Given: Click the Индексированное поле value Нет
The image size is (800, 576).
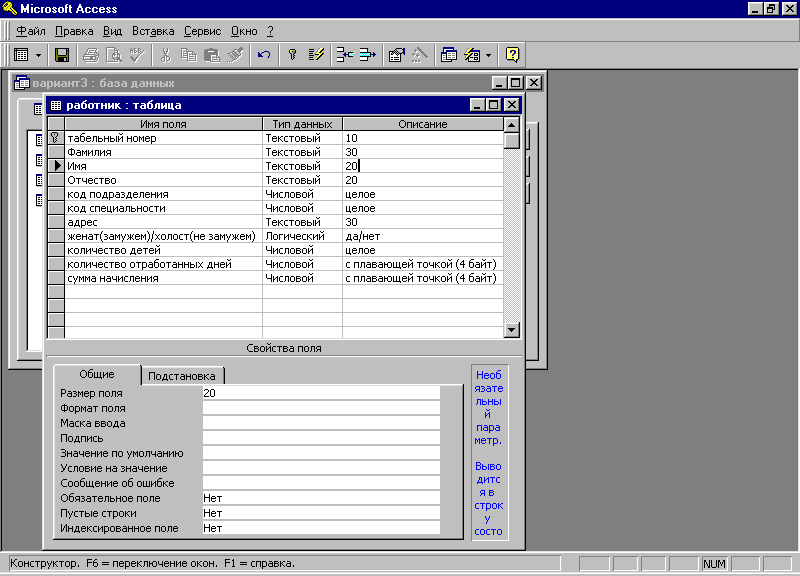Looking at the screenshot, I should coord(321,528).
